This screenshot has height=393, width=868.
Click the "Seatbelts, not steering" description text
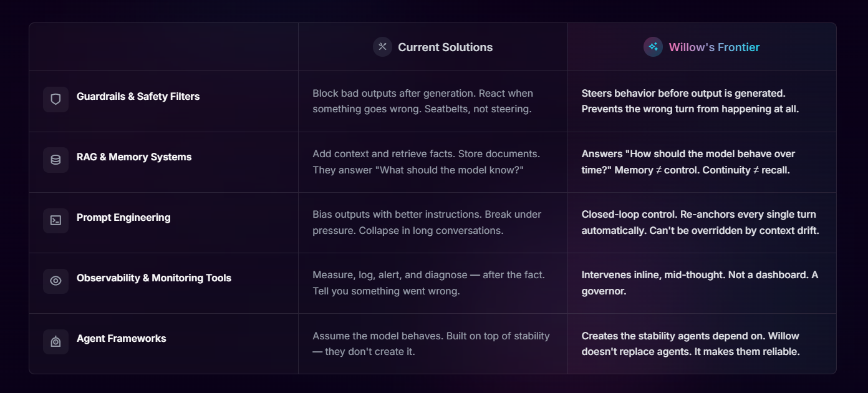[423, 101]
